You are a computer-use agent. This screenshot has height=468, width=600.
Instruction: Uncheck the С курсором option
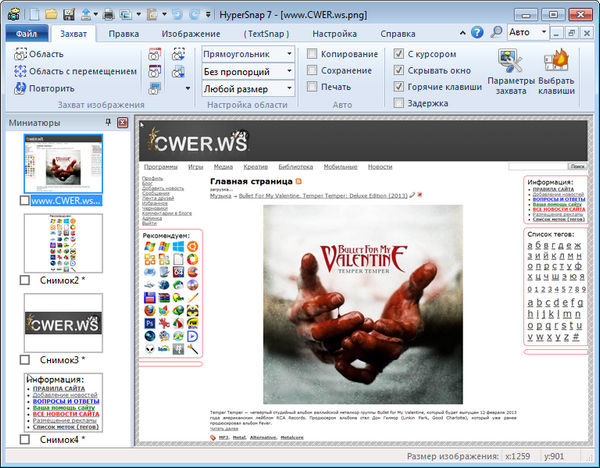pos(399,54)
